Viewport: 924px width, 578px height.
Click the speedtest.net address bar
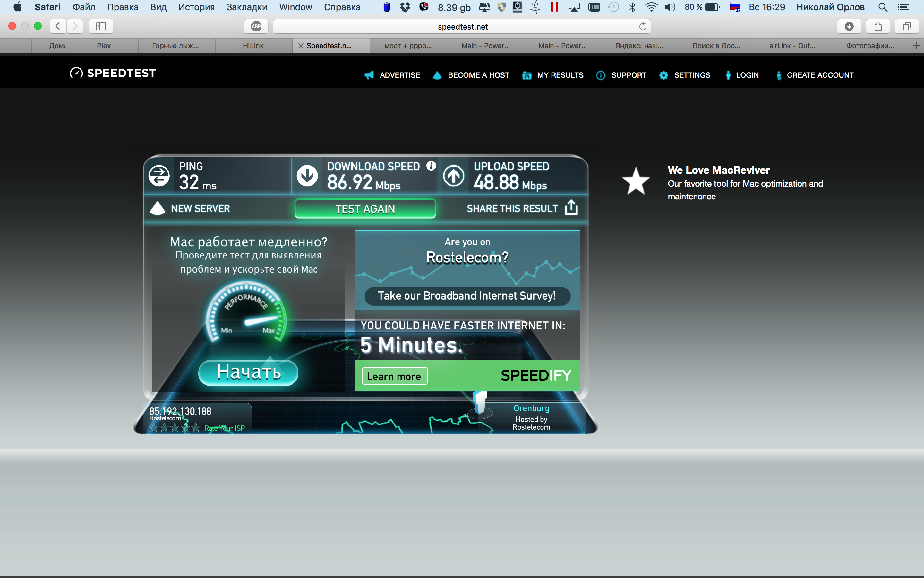click(x=462, y=26)
